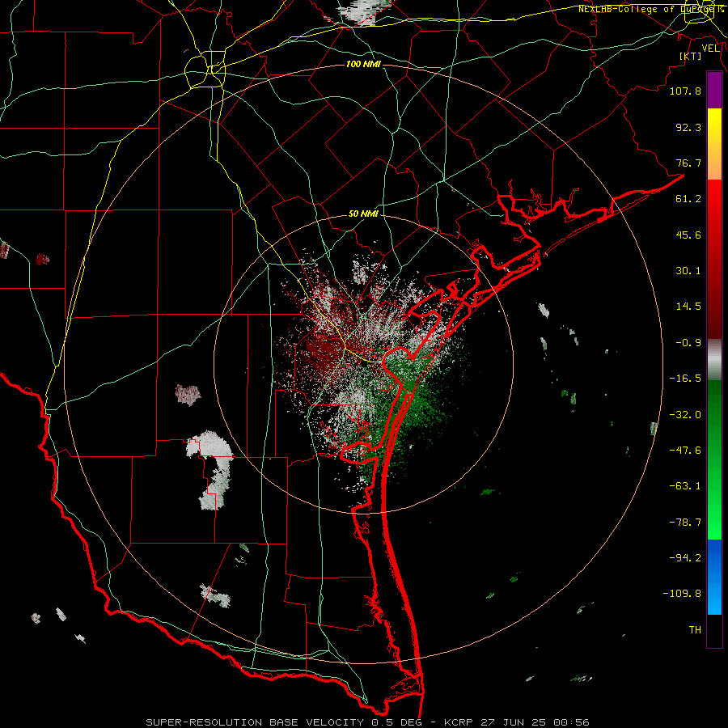Screen dimensions: 728x728
Task: Click the TH label on the legend
Action: pyautogui.click(x=695, y=629)
